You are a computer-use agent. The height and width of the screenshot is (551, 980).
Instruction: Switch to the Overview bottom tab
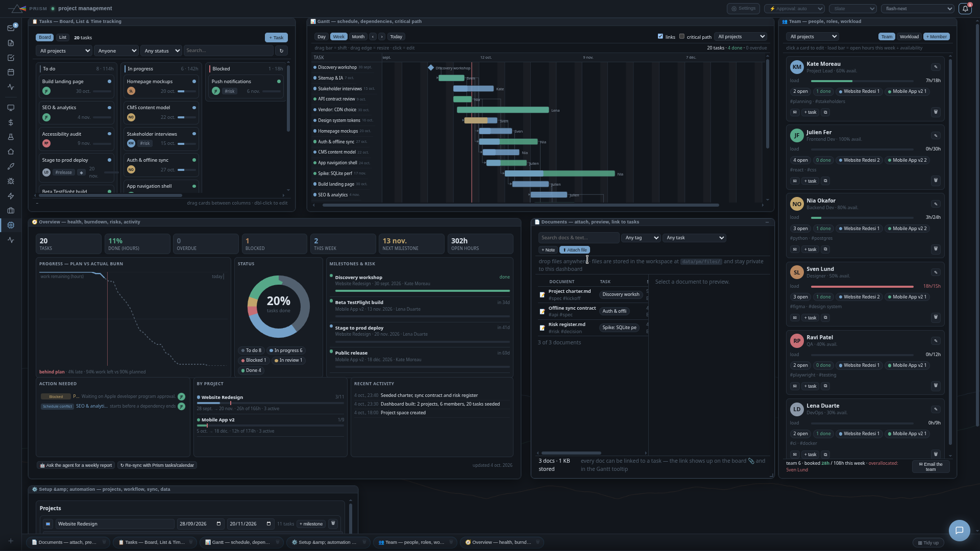(x=502, y=542)
